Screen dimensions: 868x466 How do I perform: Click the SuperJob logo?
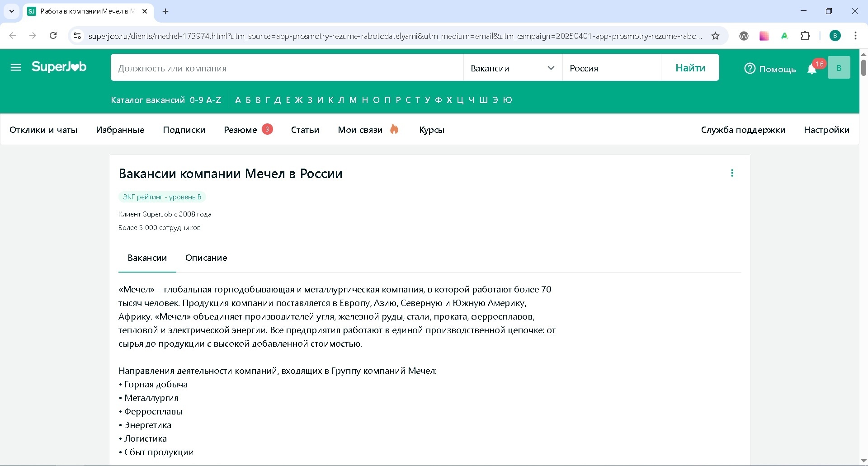59,67
